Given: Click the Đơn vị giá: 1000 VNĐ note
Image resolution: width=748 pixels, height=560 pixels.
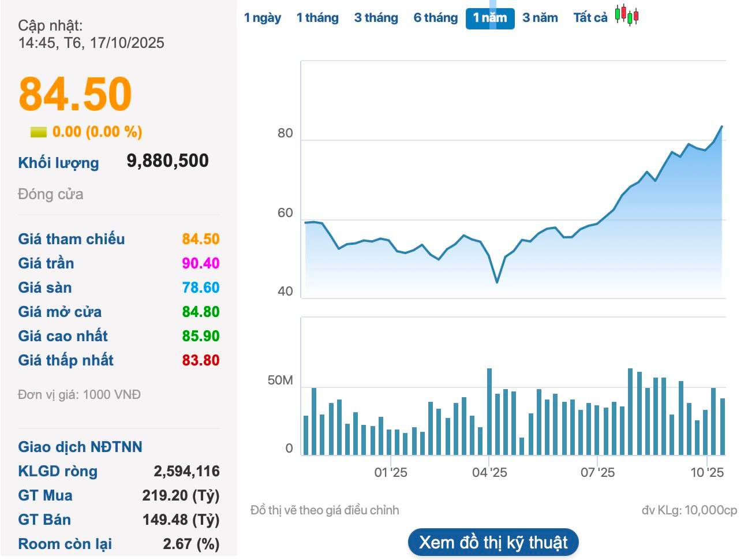Looking at the screenshot, I should (x=80, y=394).
